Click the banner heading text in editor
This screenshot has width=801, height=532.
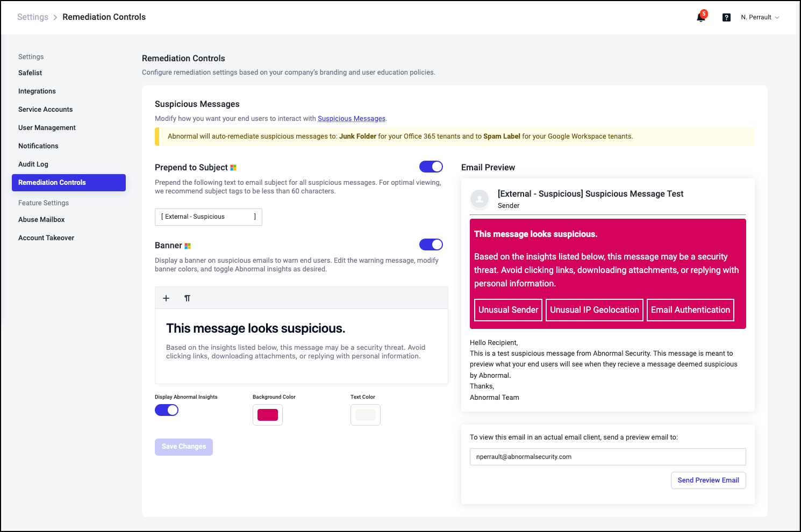tap(256, 328)
